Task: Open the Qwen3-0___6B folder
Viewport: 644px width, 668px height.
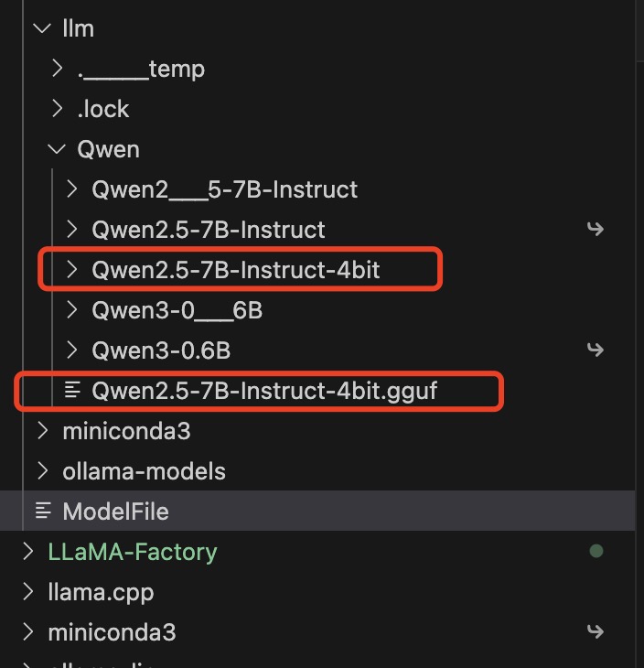Action: tap(177, 310)
